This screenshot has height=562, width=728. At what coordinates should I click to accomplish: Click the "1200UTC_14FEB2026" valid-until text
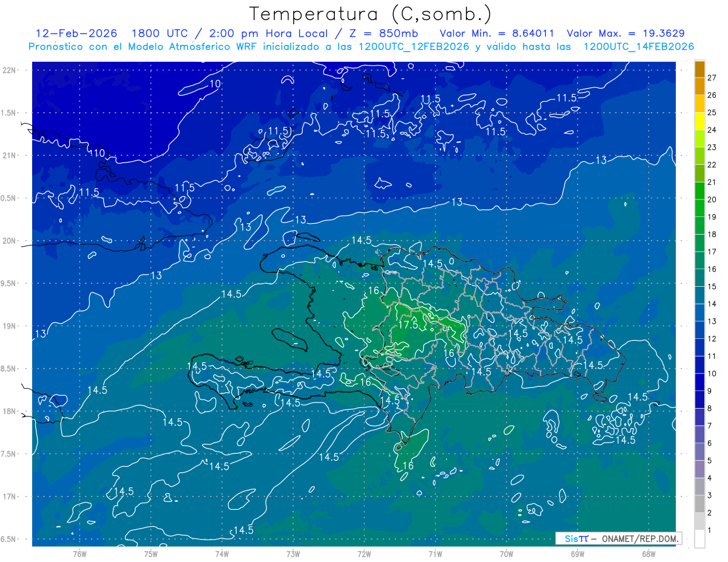[639, 47]
